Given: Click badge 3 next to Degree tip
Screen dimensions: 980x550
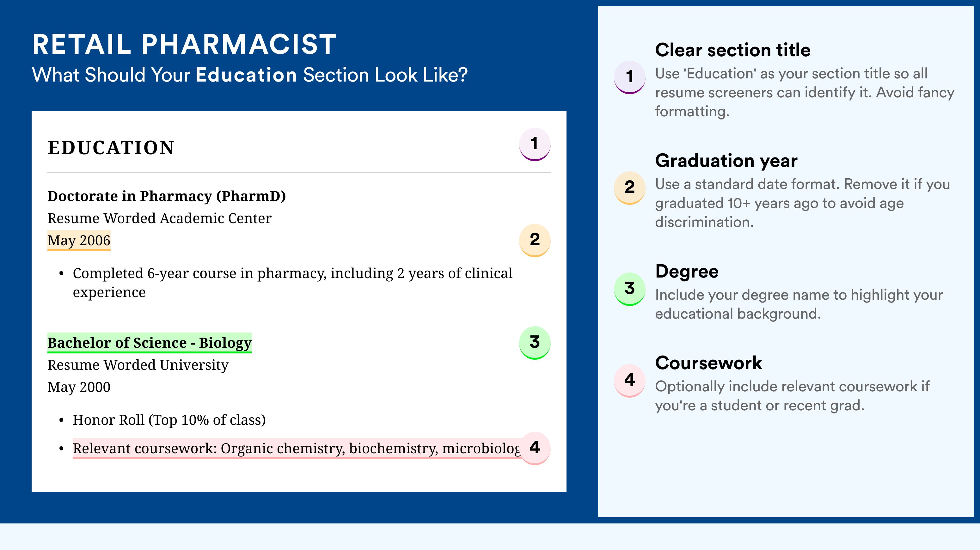Looking at the screenshot, I should [629, 289].
